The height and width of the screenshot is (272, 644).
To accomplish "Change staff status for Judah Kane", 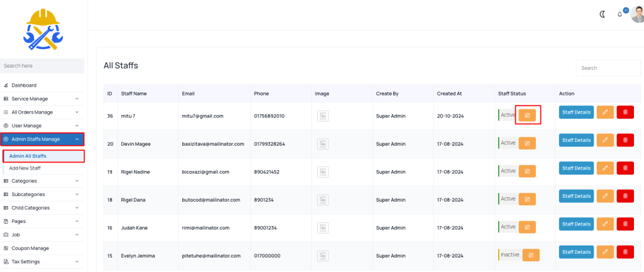I will [527, 227].
